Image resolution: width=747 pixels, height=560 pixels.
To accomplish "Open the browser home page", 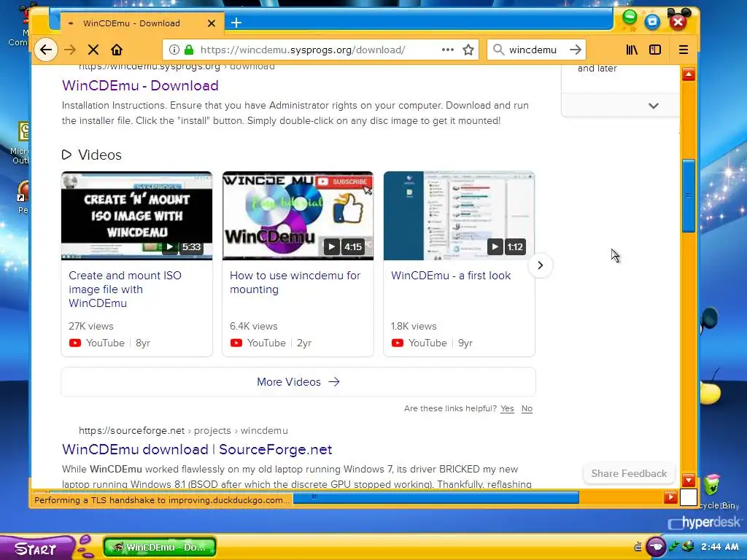I will click(117, 50).
